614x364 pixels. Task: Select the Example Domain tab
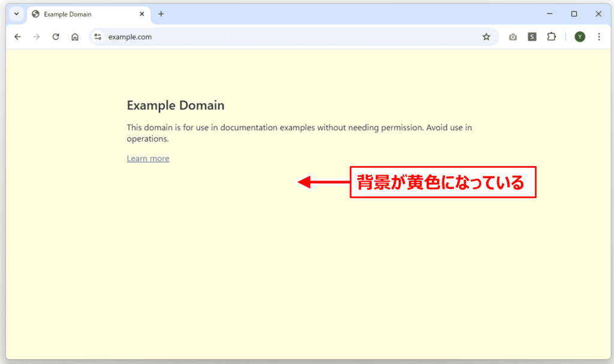click(x=78, y=14)
